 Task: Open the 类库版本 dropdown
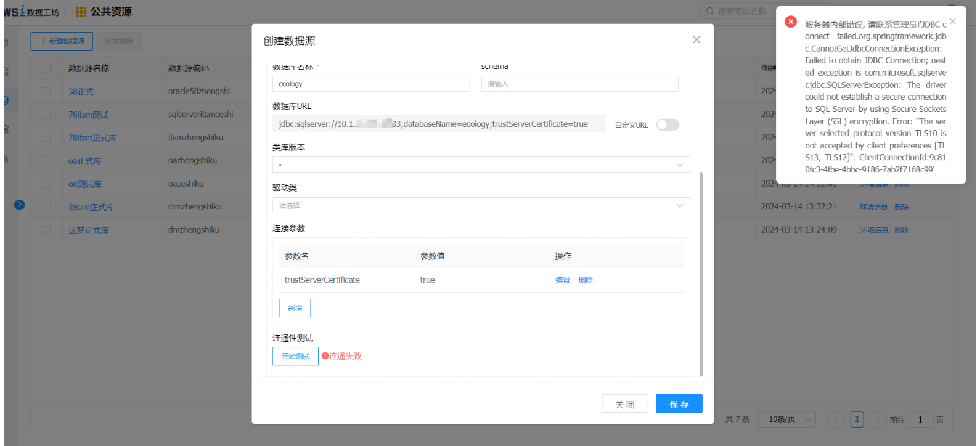coord(481,165)
